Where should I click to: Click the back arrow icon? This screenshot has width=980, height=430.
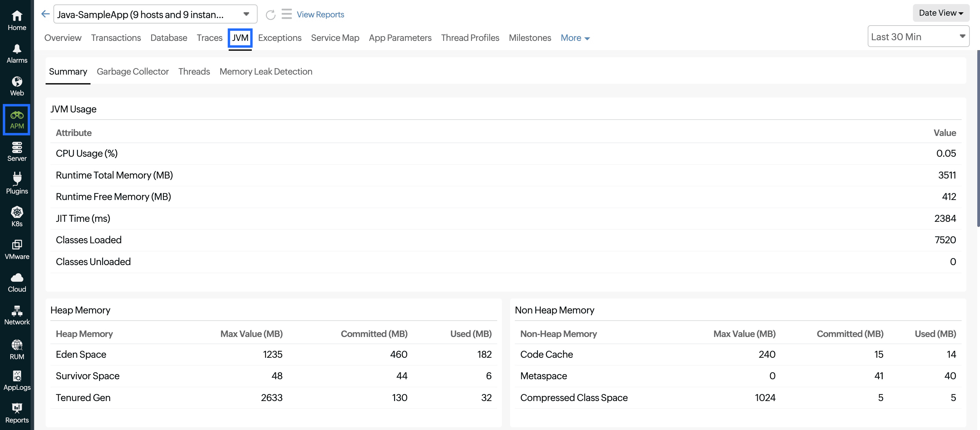point(45,14)
